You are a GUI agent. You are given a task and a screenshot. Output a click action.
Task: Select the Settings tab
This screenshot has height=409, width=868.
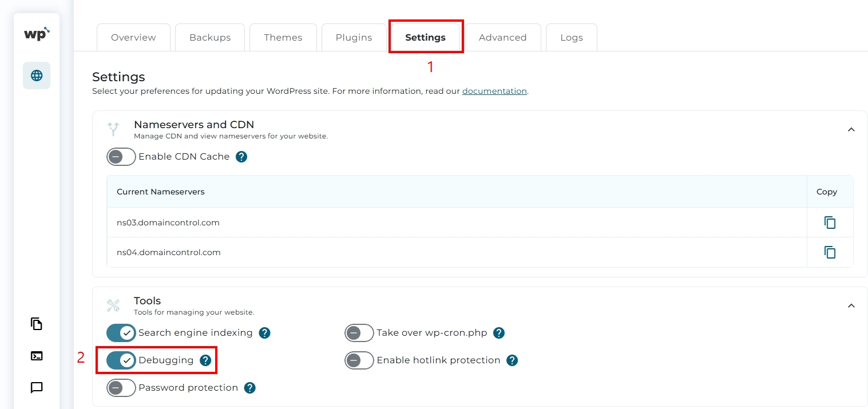pos(426,38)
